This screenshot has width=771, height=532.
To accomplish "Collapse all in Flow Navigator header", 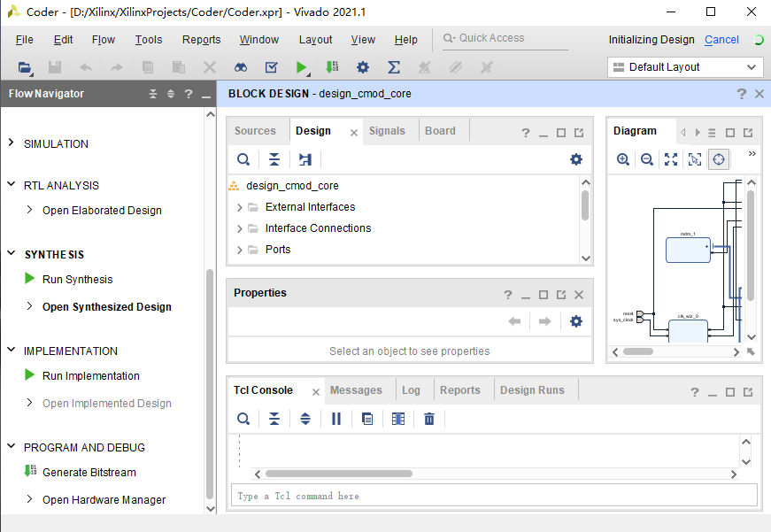I will click(153, 94).
